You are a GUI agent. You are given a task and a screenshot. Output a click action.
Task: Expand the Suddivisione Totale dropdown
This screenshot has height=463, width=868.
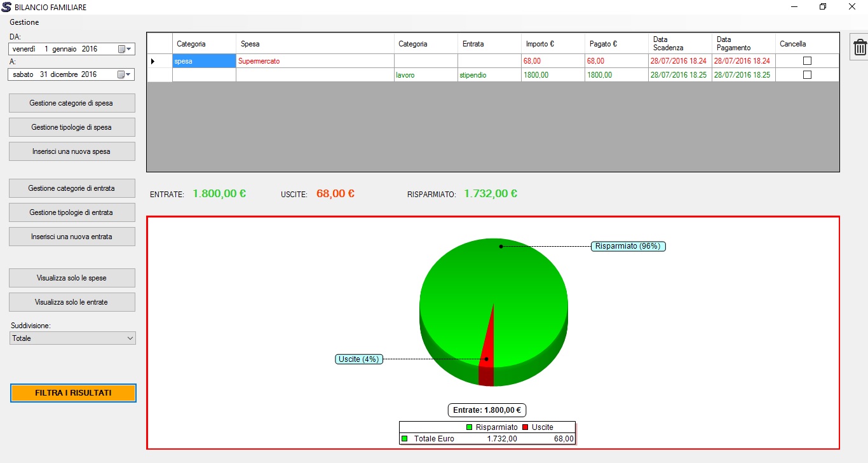(x=130, y=338)
